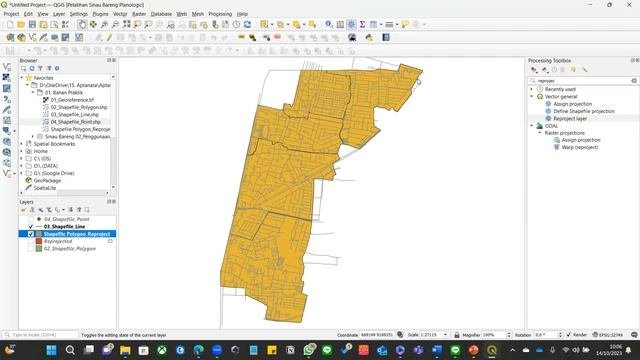Open Statistical Summary sigma icon

362,24
